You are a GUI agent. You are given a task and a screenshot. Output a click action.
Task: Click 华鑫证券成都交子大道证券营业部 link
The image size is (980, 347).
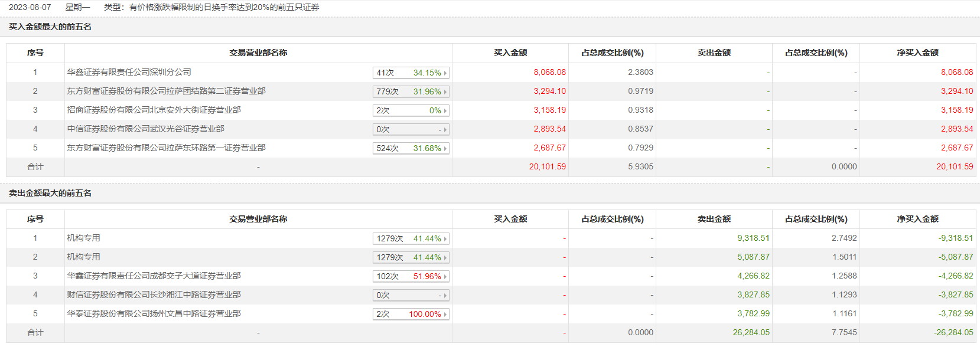(x=154, y=276)
